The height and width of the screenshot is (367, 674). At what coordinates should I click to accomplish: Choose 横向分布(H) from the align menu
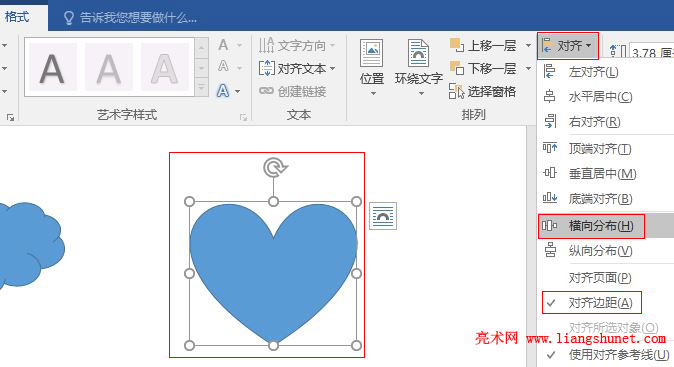pos(605,226)
